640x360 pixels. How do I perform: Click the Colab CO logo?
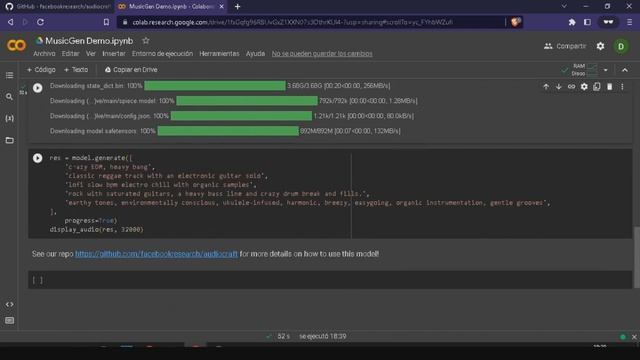(x=16, y=45)
